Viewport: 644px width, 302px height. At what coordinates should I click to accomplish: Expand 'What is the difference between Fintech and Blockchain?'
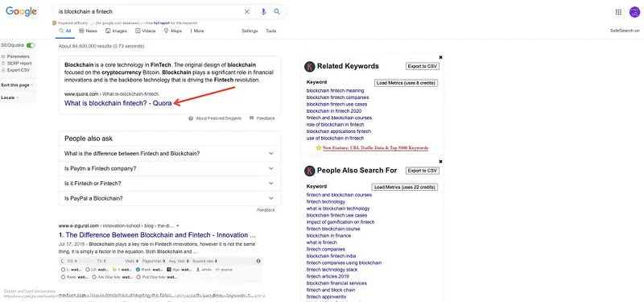pyautogui.click(x=170, y=153)
